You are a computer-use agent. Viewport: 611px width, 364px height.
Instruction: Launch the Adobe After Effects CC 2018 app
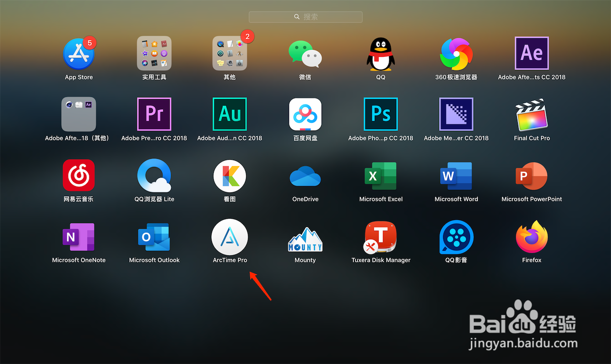[532, 53]
